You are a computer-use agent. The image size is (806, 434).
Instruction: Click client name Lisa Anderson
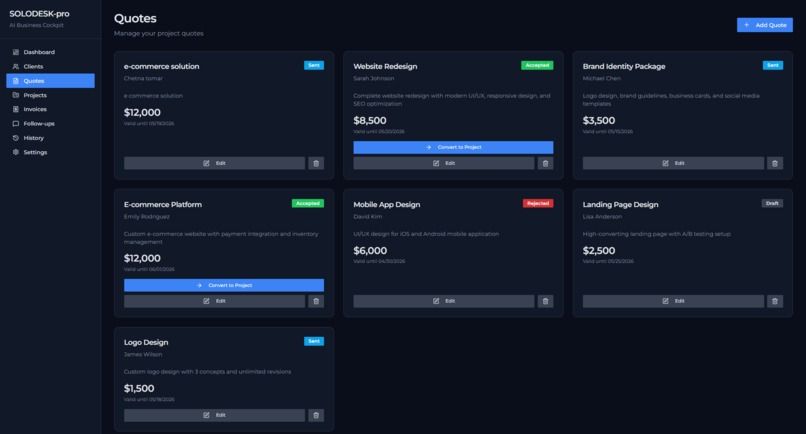602,216
